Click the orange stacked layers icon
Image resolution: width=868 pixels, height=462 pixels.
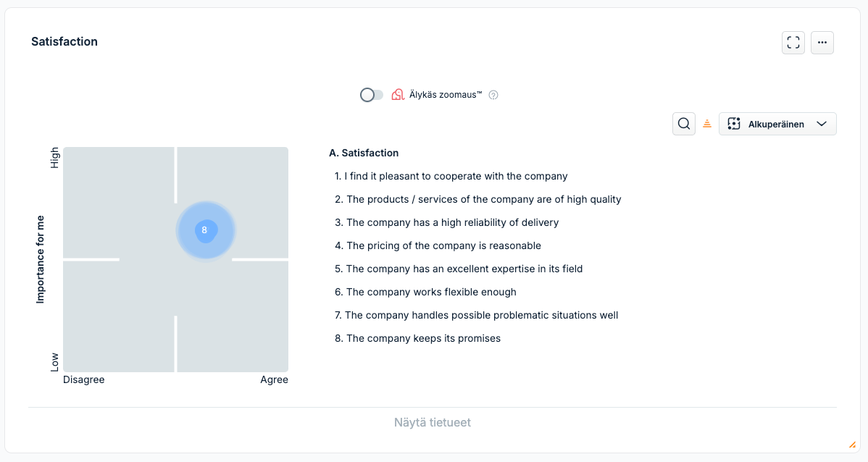[x=707, y=124]
